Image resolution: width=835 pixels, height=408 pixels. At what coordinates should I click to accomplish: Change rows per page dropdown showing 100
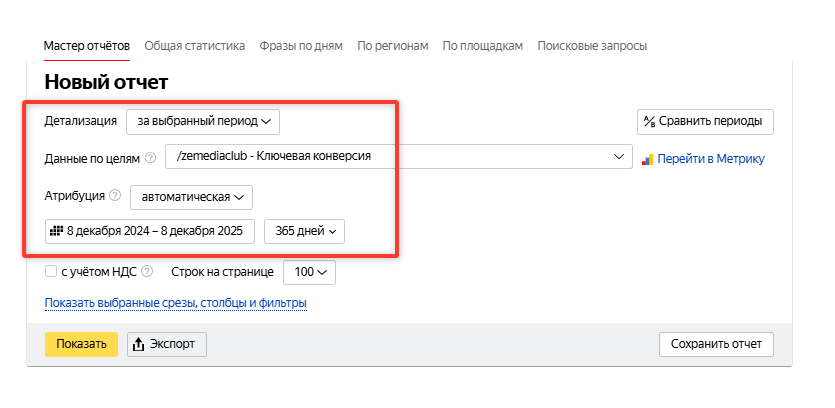tap(309, 271)
